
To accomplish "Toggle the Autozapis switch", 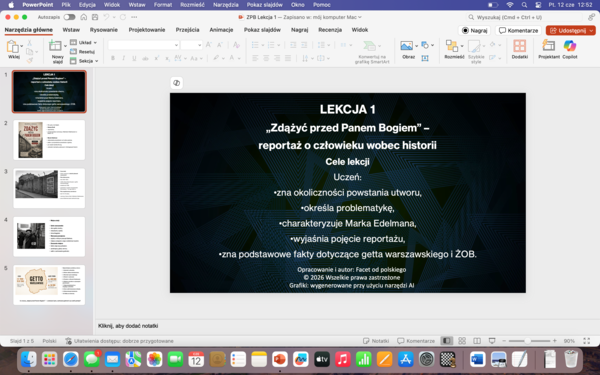I will (x=69, y=17).
